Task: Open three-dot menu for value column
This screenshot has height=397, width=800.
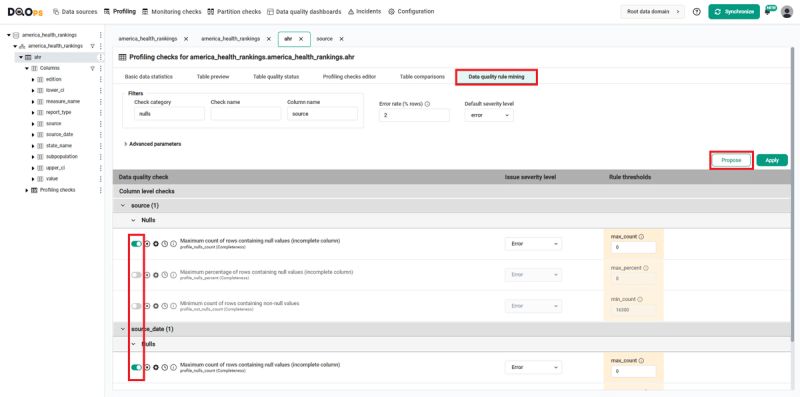Action: pos(101,179)
